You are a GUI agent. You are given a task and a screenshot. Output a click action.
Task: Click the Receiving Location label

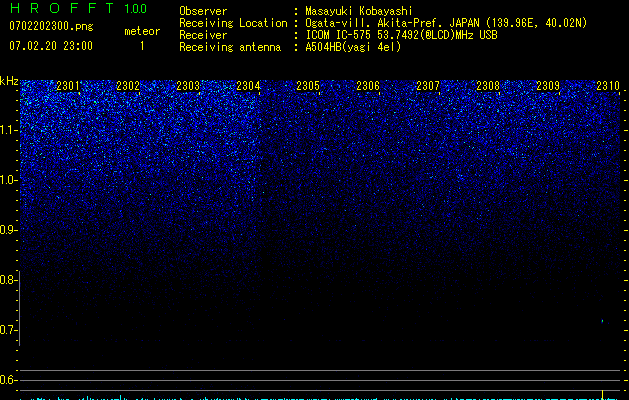click(x=233, y=23)
